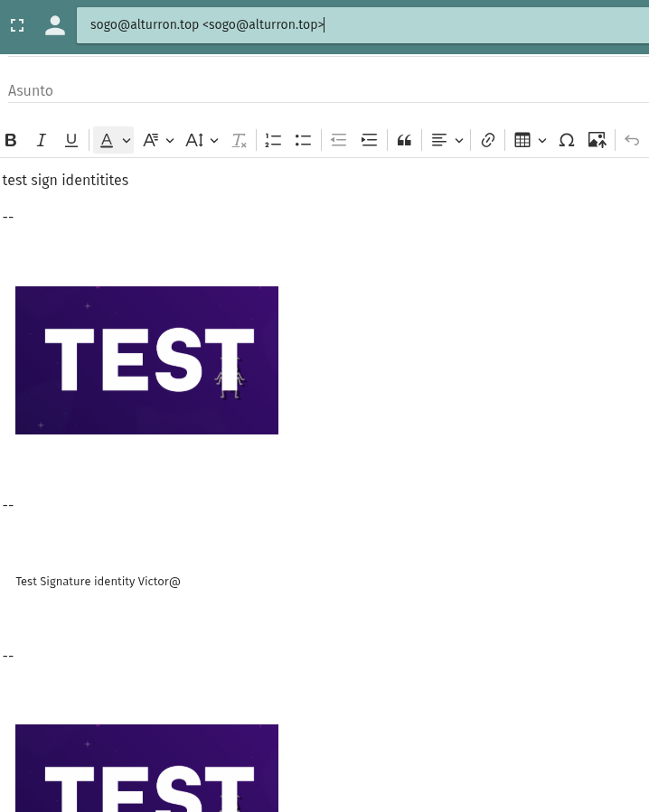The image size is (649, 812).
Task: Increase the paragraph indent
Action: 369,140
